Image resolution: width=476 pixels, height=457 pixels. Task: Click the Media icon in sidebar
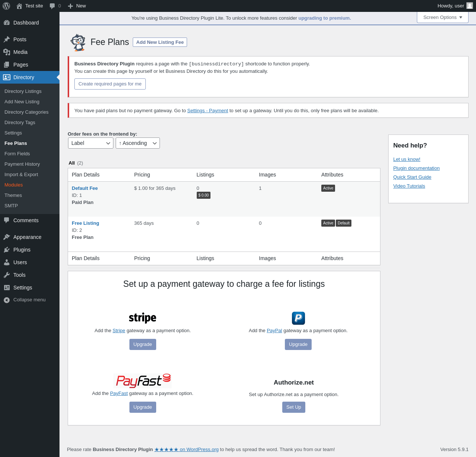click(x=7, y=52)
